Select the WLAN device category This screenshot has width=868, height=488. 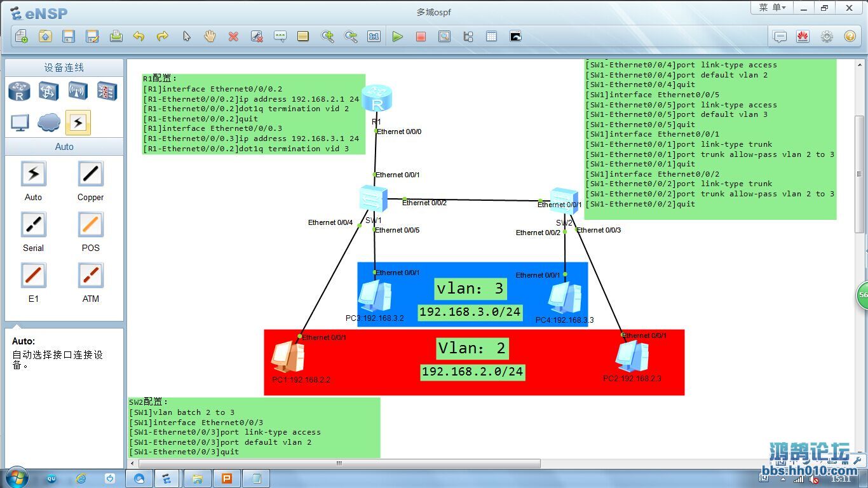78,91
